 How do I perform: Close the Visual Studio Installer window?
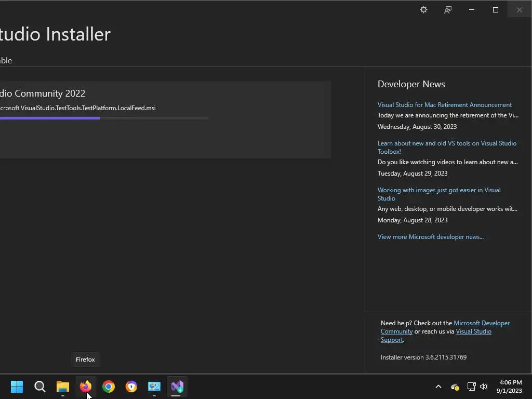click(520, 10)
